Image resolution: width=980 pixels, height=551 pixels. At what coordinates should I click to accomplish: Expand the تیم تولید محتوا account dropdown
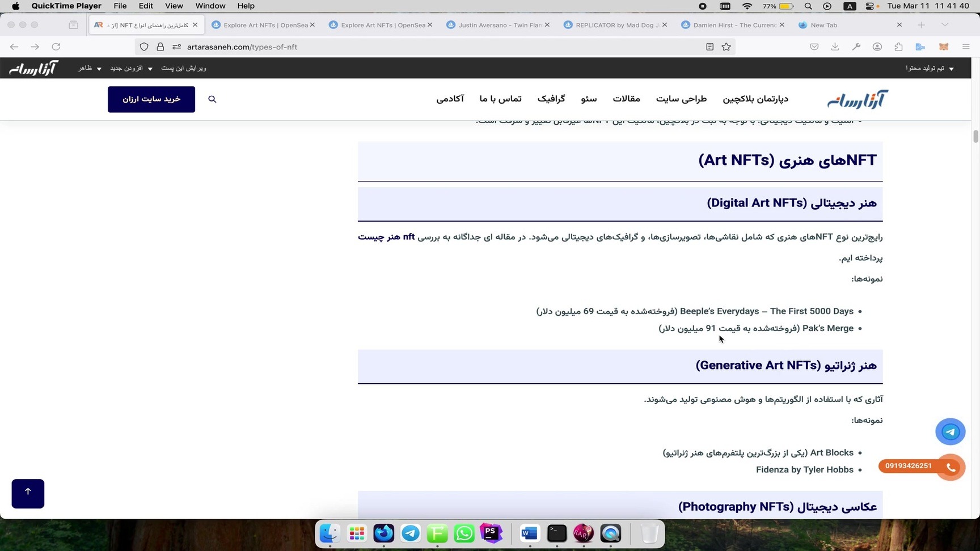[x=930, y=69]
